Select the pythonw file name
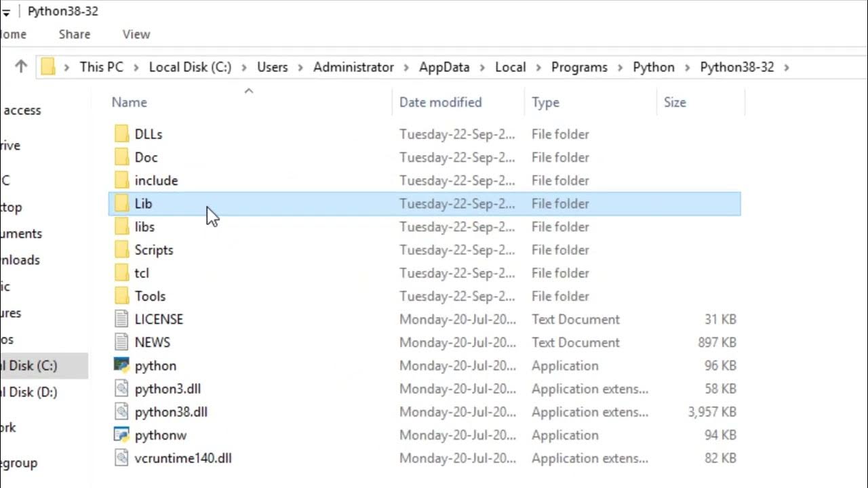This screenshot has height=488, width=868. pyautogui.click(x=161, y=434)
